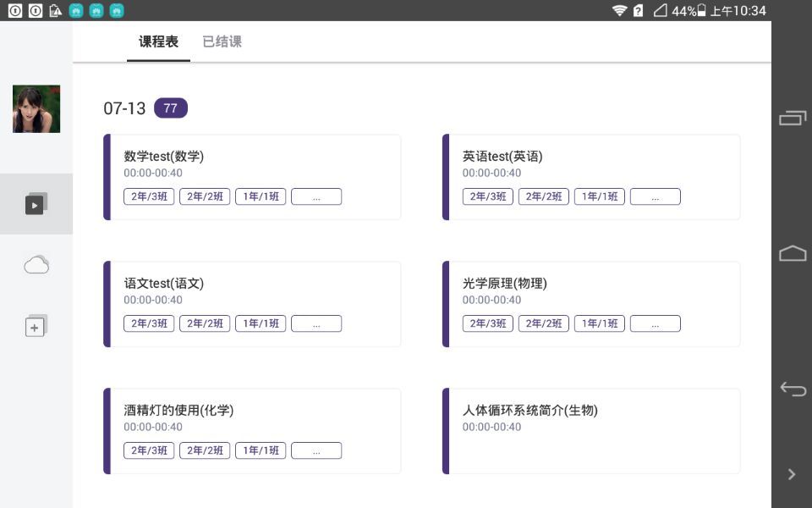Expand hidden classes under 光学原理(物理)
This screenshot has width=812, height=508.
tap(656, 323)
